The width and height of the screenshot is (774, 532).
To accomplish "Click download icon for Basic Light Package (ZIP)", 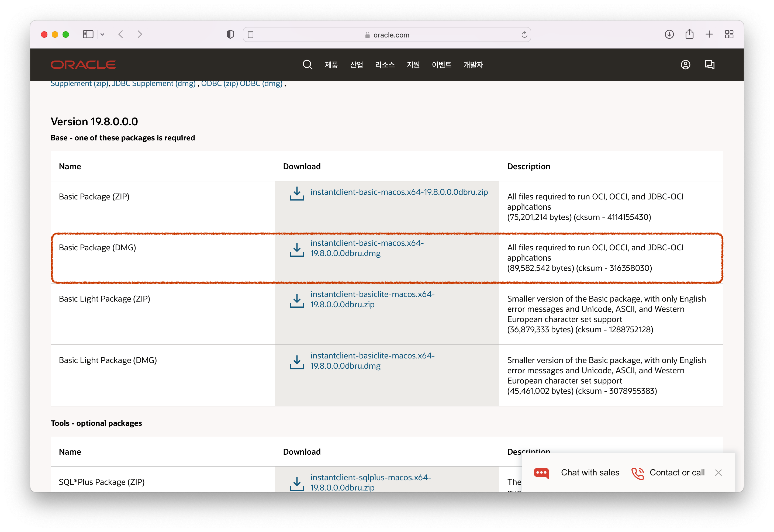I will pyautogui.click(x=297, y=301).
